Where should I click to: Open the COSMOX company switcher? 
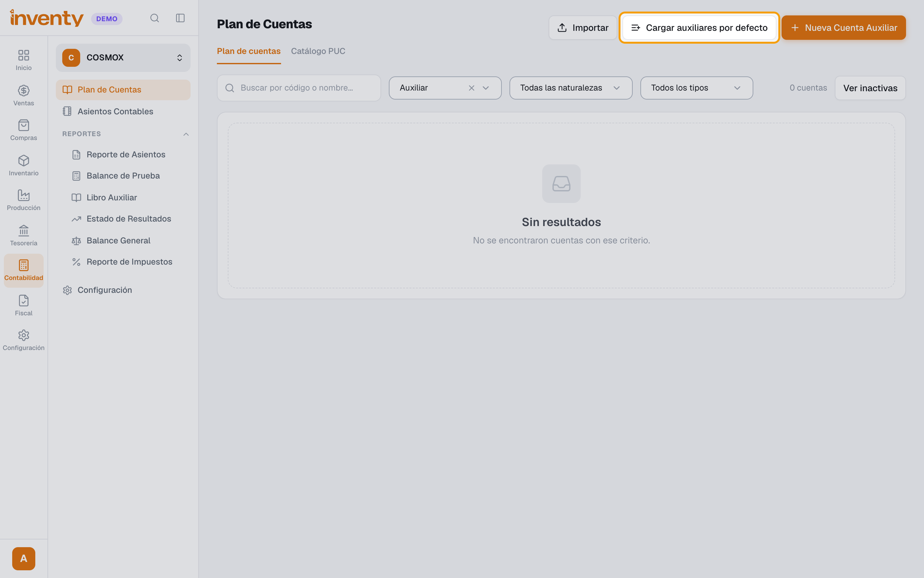point(123,58)
